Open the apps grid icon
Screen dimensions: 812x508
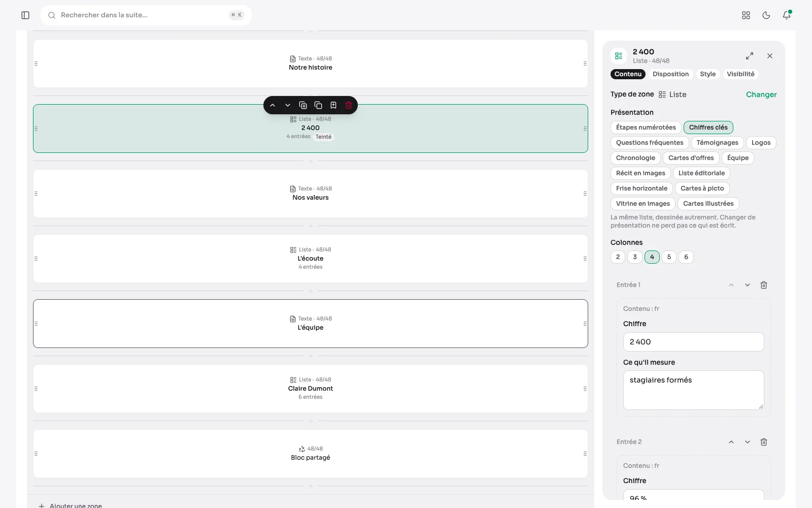coord(746,15)
